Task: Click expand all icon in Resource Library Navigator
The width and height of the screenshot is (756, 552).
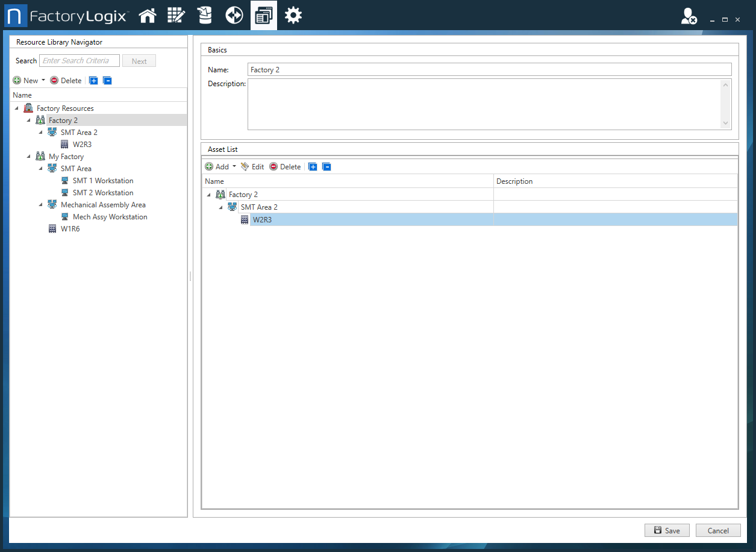Action: (x=93, y=81)
